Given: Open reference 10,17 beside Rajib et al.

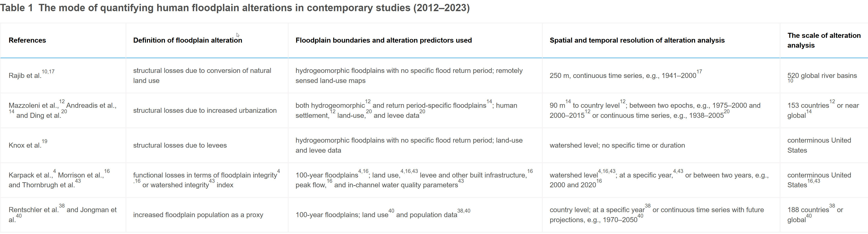Looking at the screenshot, I should coord(48,72).
